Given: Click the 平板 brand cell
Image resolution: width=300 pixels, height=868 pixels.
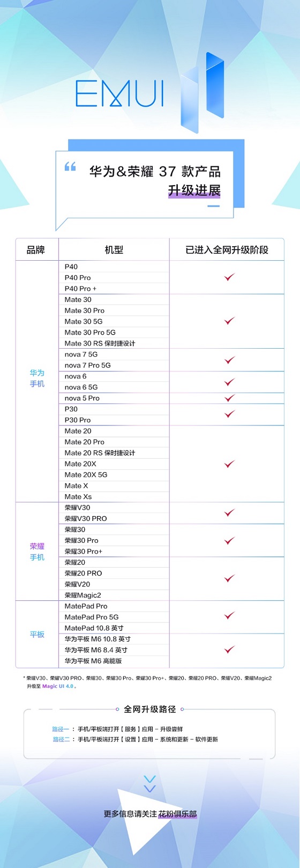Looking at the screenshot, I should click(37, 635).
